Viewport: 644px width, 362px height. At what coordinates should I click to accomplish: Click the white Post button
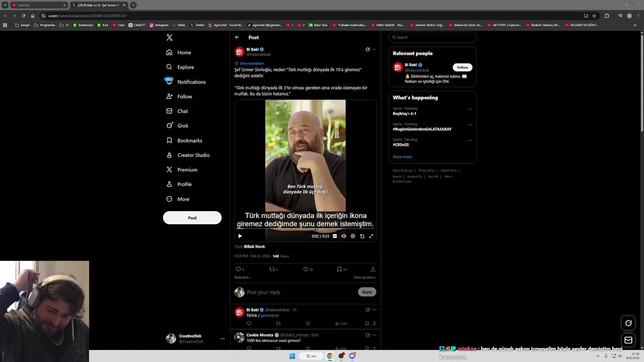click(x=192, y=218)
